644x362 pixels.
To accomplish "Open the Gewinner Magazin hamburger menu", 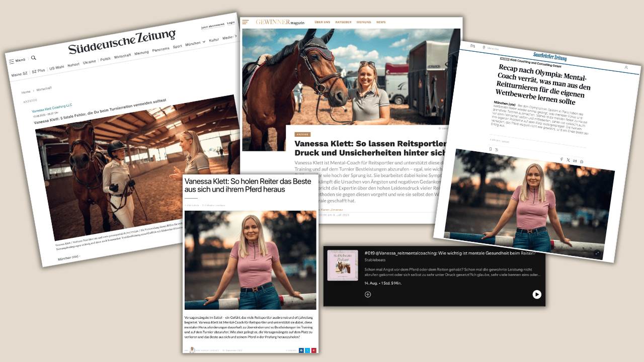I will tap(246, 22).
